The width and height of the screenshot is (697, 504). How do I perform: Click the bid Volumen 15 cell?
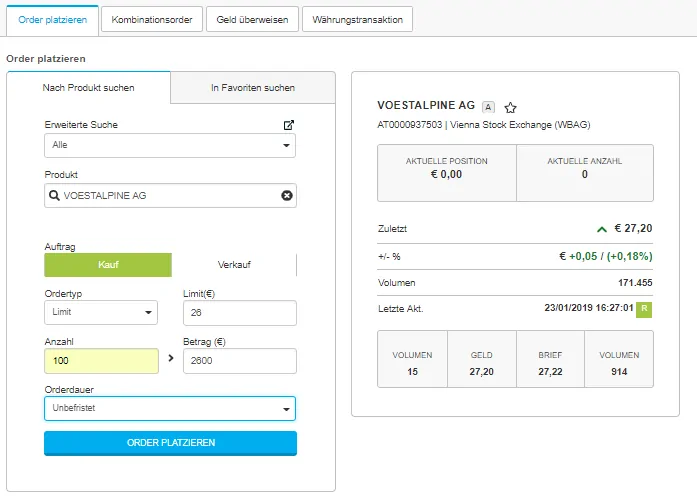(x=413, y=359)
